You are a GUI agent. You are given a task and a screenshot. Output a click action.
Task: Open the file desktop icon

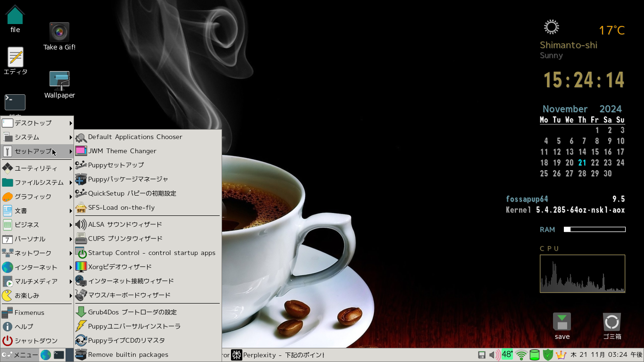click(15, 19)
